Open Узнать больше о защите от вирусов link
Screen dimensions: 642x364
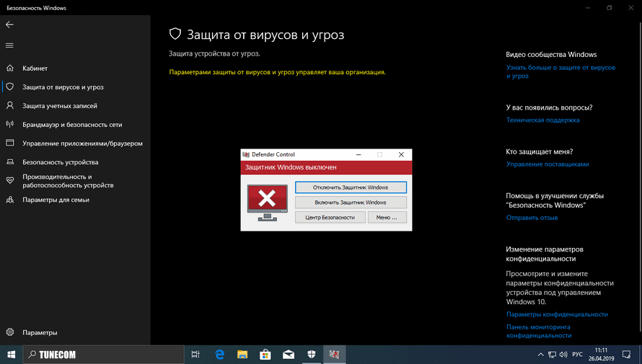click(x=560, y=71)
